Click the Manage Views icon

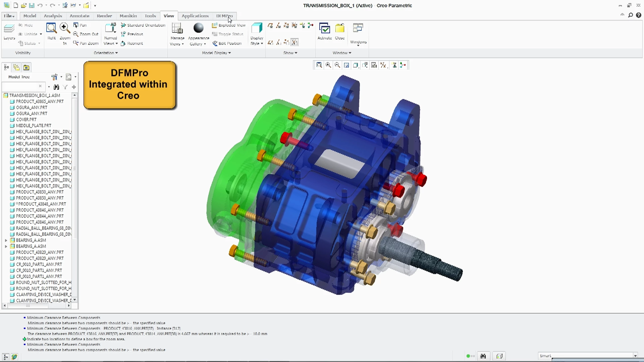pos(177,28)
